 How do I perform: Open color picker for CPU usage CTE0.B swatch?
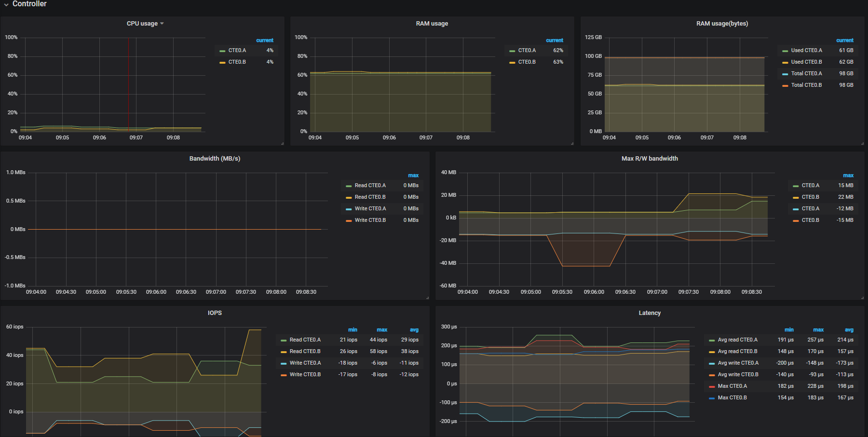[x=222, y=63]
